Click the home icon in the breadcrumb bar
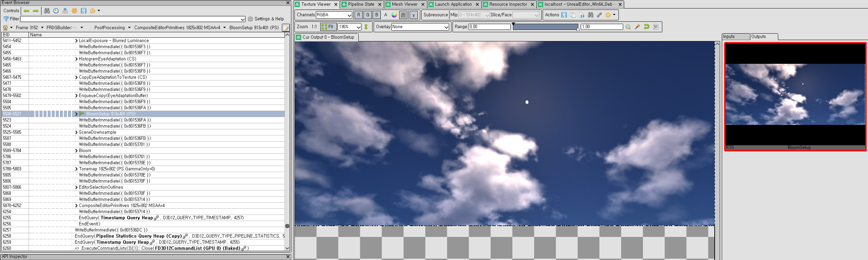The width and height of the screenshot is (868, 260). (5, 27)
